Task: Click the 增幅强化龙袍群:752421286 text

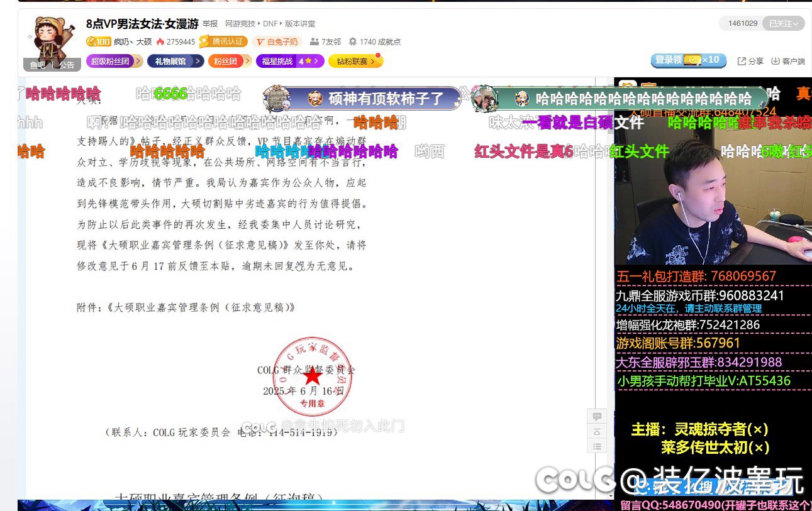Action: pyautogui.click(x=688, y=325)
